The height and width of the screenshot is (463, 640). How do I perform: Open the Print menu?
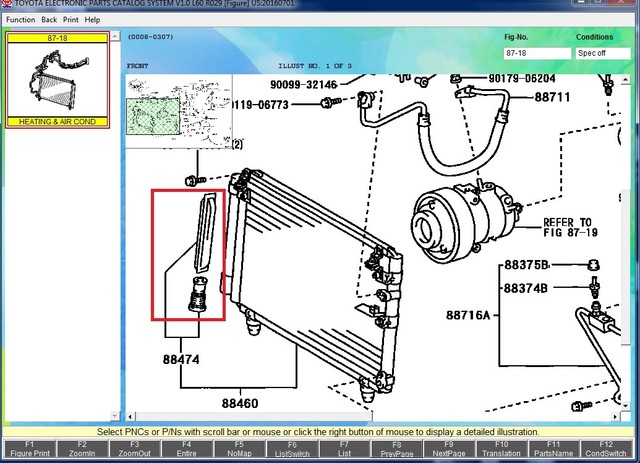tap(71, 20)
